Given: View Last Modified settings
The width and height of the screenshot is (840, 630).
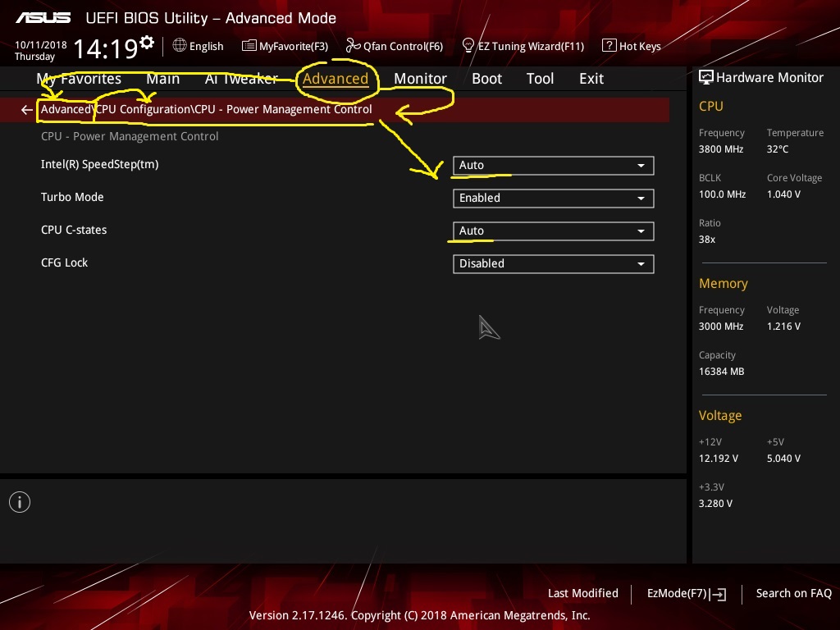Looking at the screenshot, I should click(x=583, y=593).
